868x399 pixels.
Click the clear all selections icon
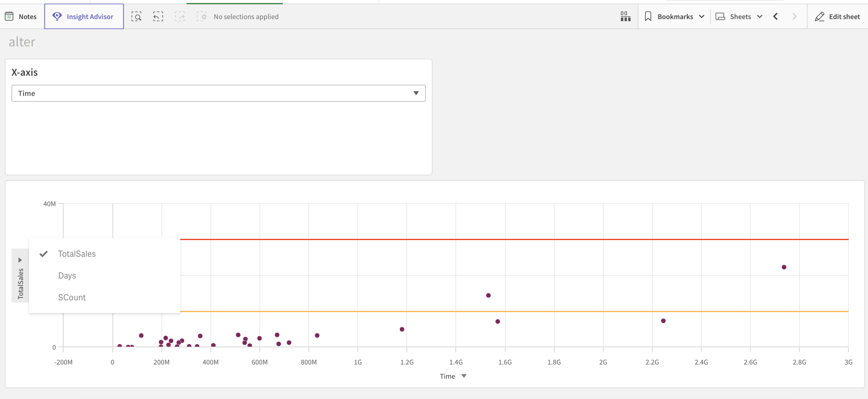point(201,16)
